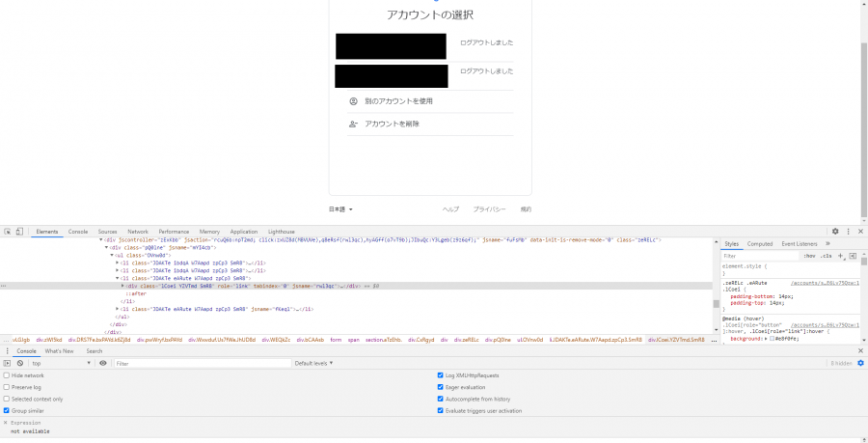
Task: Open the 日本語 language dropdown
Action: (340, 209)
